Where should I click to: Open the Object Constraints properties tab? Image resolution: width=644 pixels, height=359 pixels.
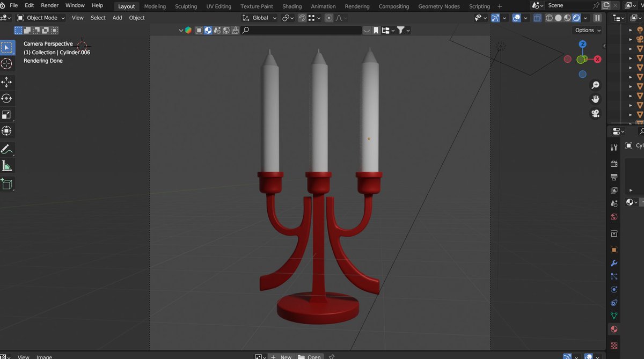click(x=614, y=303)
